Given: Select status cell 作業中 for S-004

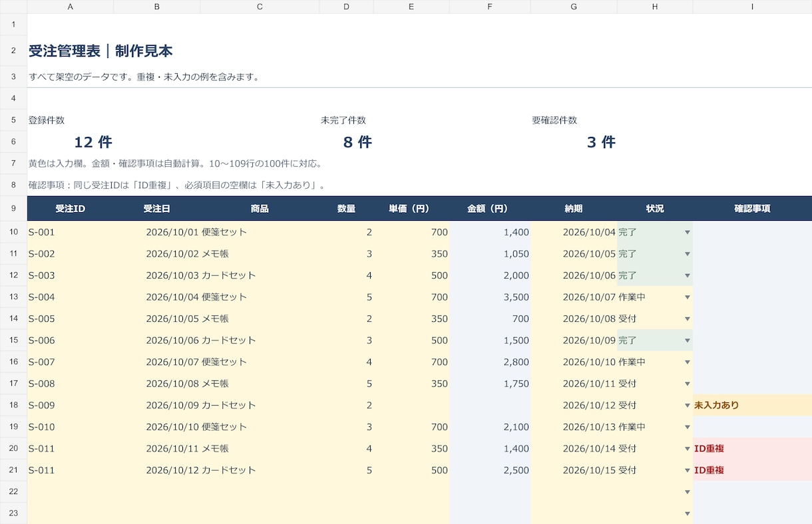Looking at the screenshot, I should (655, 297).
